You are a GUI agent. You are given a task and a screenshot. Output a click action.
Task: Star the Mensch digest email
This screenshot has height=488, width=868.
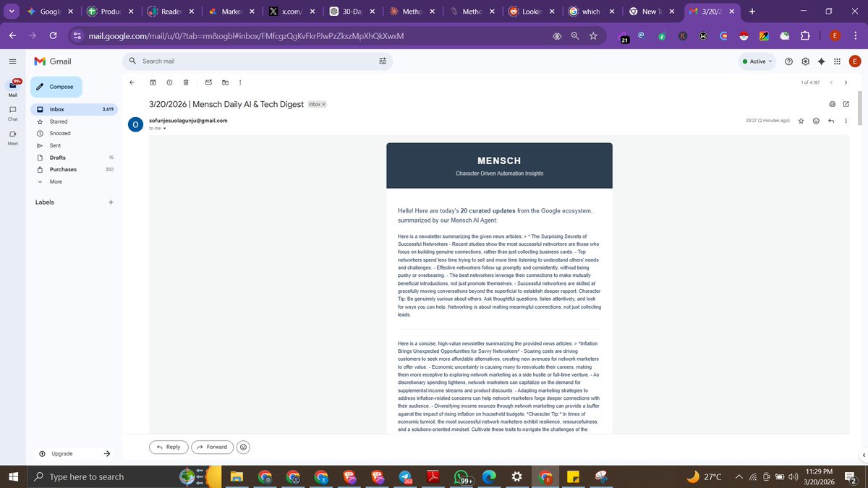(x=801, y=121)
